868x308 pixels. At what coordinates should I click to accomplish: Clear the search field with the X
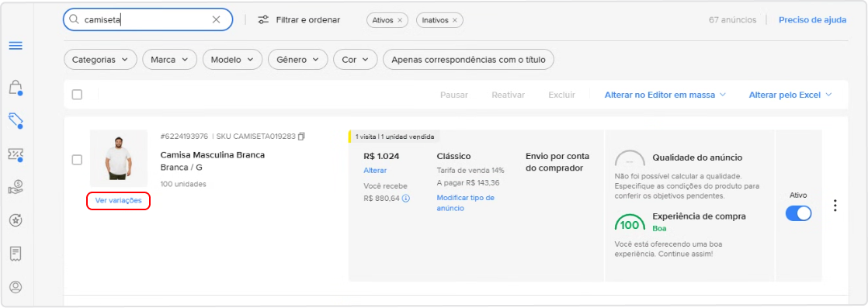pyautogui.click(x=217, y=20)
